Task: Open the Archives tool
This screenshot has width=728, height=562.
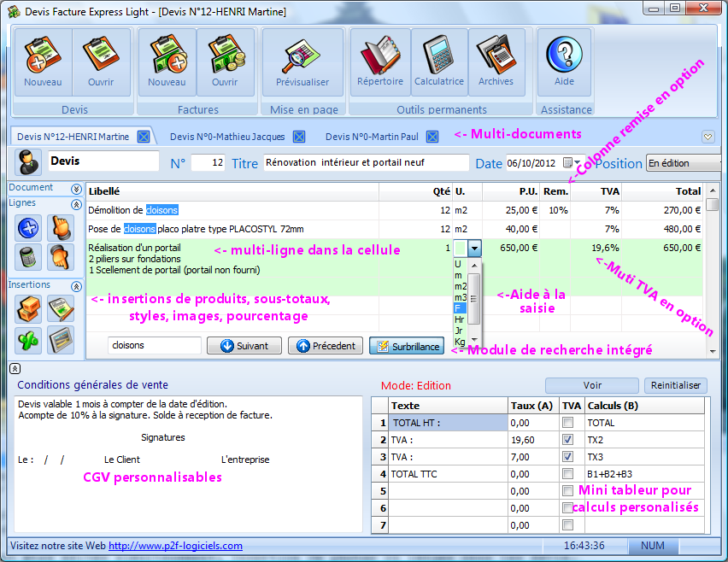Action: (x=496, y=61)
